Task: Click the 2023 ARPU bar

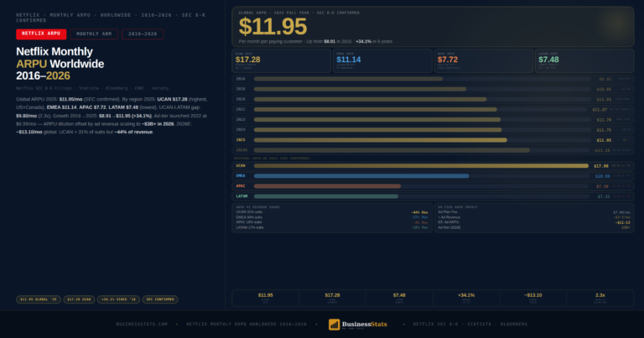Action: [x=377, y=120]
